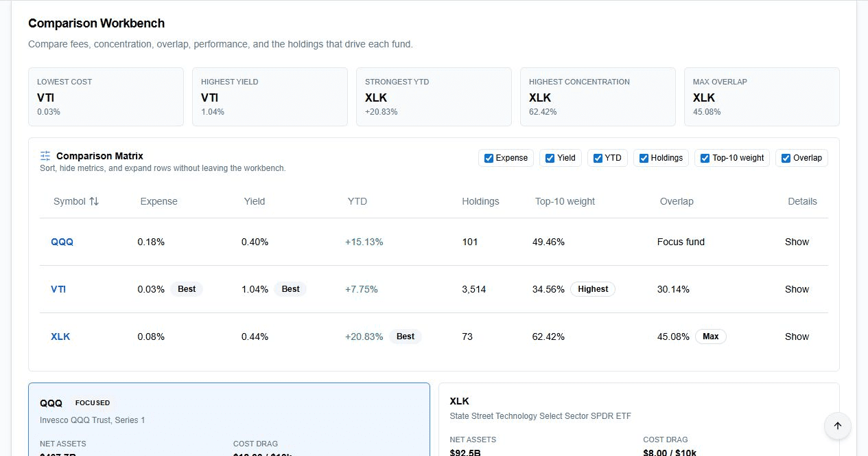The width and height of the screenshot is (868, 456).
Task: Click the Details column header
Action: (x=802, y=201)
